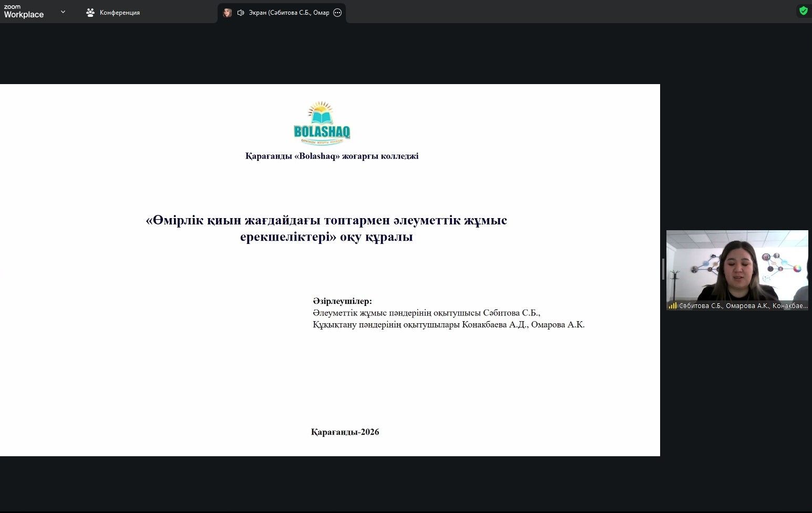Click the presenter avatar in the screen tab
This screenshot has height=513, width=812.
point(227,13)
